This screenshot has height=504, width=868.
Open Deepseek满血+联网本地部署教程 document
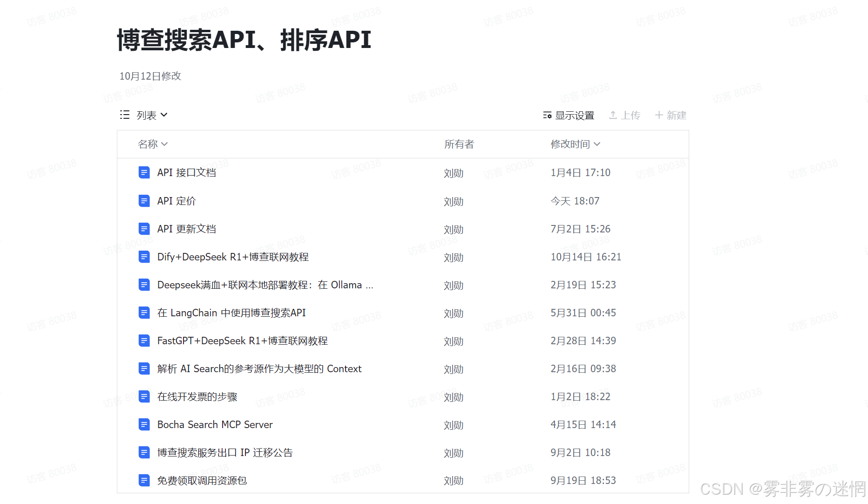265,285
